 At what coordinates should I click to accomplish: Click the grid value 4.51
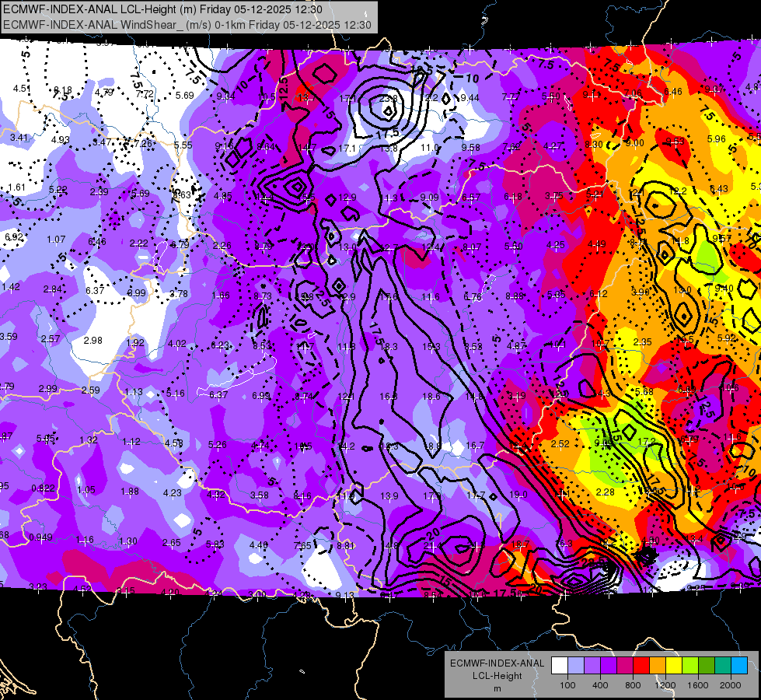tap(22, 89)
